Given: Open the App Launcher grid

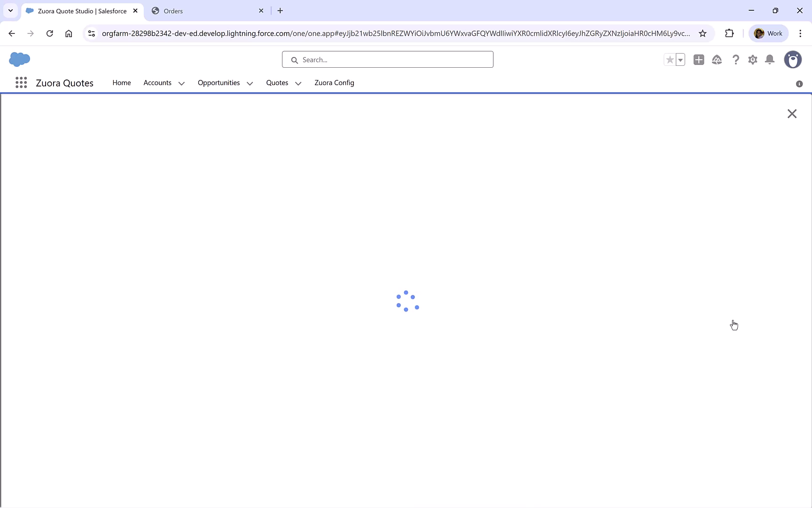Looking at the screenshot, I should (21, 83).
